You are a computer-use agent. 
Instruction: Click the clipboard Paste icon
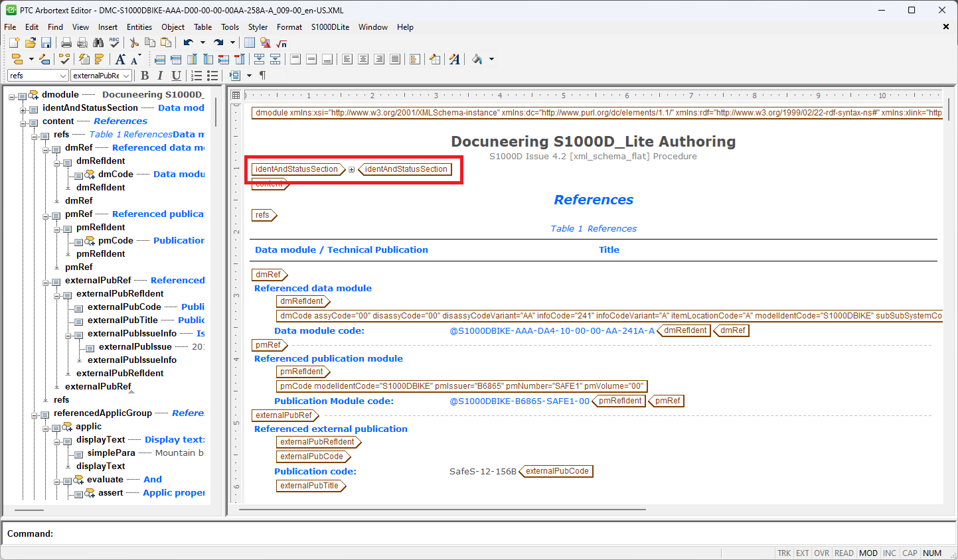coord(166,42)
